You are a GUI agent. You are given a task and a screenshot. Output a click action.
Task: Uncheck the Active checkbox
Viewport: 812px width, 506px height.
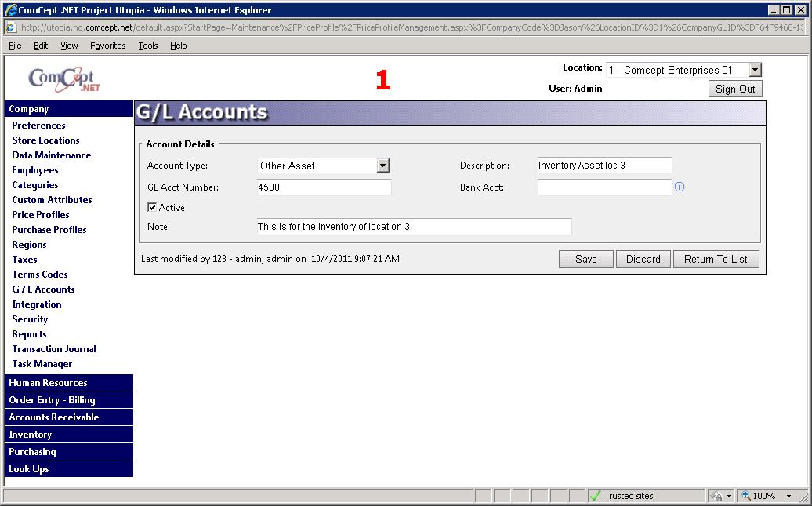[x=152, y=208]
